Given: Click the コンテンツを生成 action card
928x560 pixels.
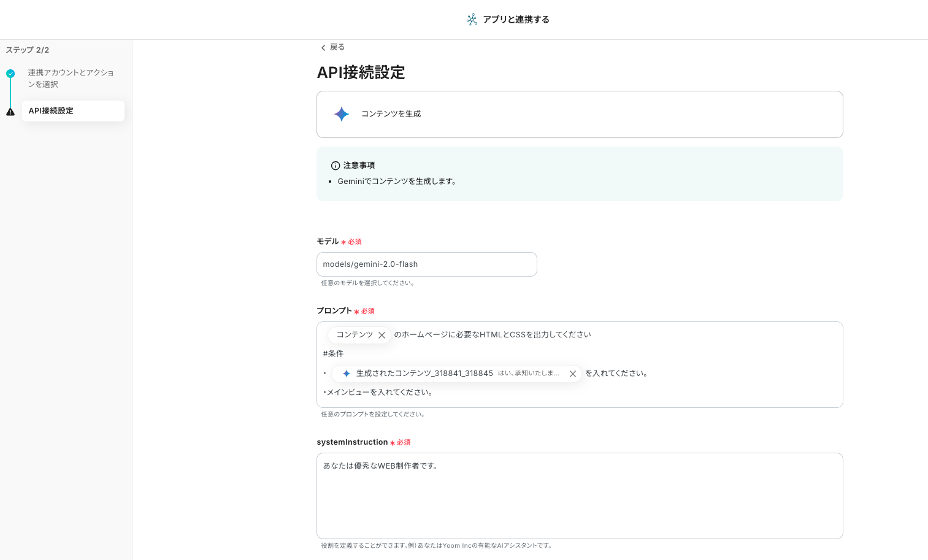Looking at the screenshot, I should [x=579, y=114].
